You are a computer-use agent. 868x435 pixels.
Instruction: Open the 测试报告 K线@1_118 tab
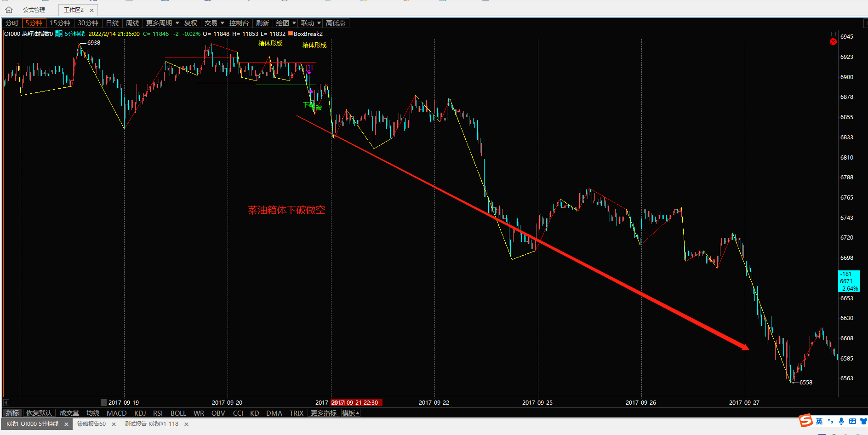(151, 424)
